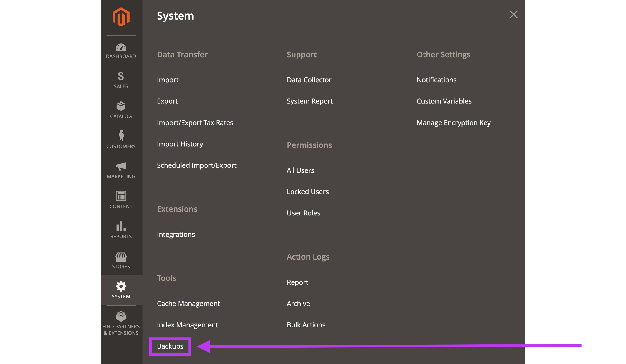
Task: Open Import/Export Tax Rates
Action: coord(195,123)
